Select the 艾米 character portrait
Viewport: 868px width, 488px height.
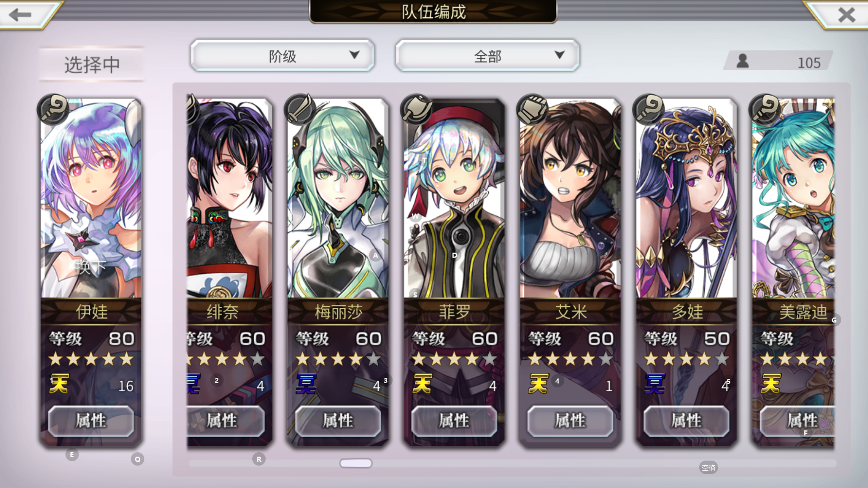point(570,198)
